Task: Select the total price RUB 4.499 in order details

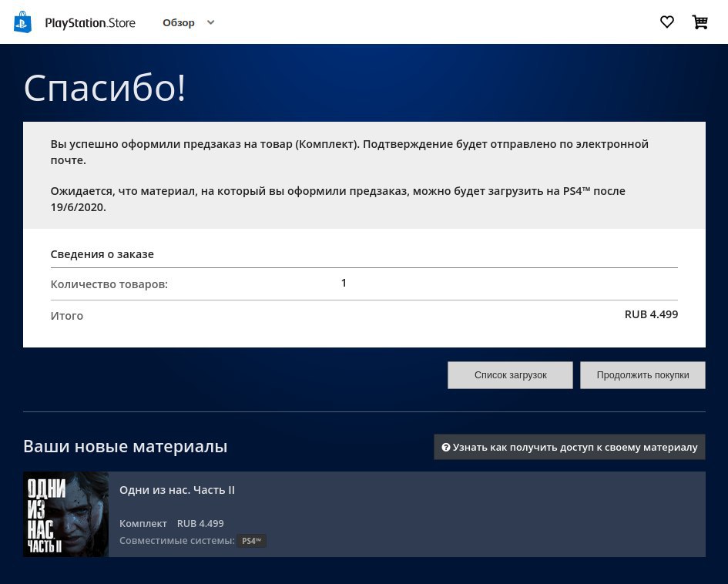Action: pos(651,314)
